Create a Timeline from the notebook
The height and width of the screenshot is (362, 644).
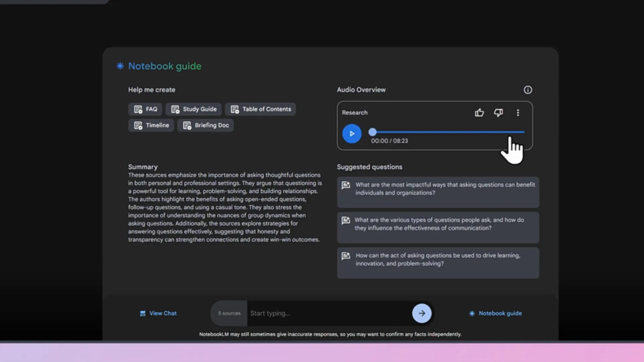pyautogui.click(x=151, y=125)
